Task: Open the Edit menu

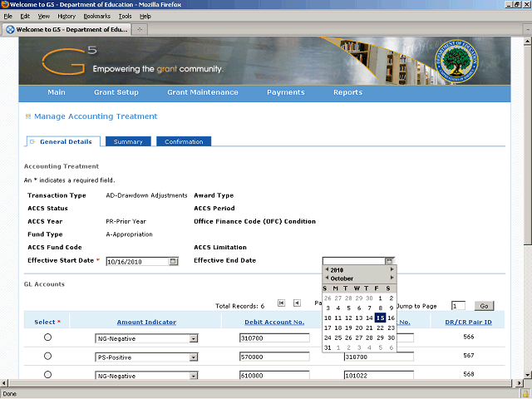Action: (25, 17)
